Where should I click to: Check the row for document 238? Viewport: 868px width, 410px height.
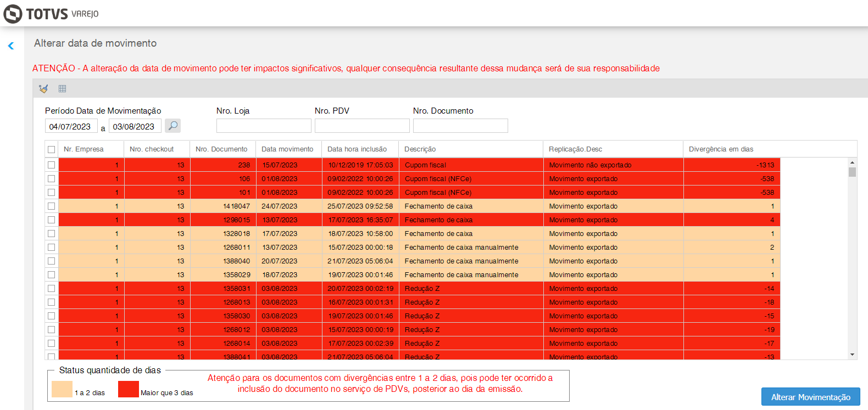[x=52, y=165]
